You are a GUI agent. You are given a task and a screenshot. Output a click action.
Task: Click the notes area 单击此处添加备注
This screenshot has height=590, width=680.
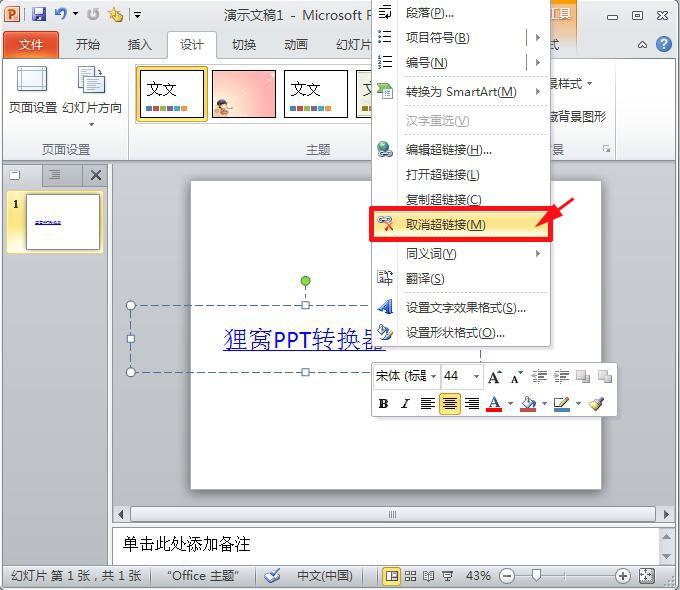tap(386, 545)
